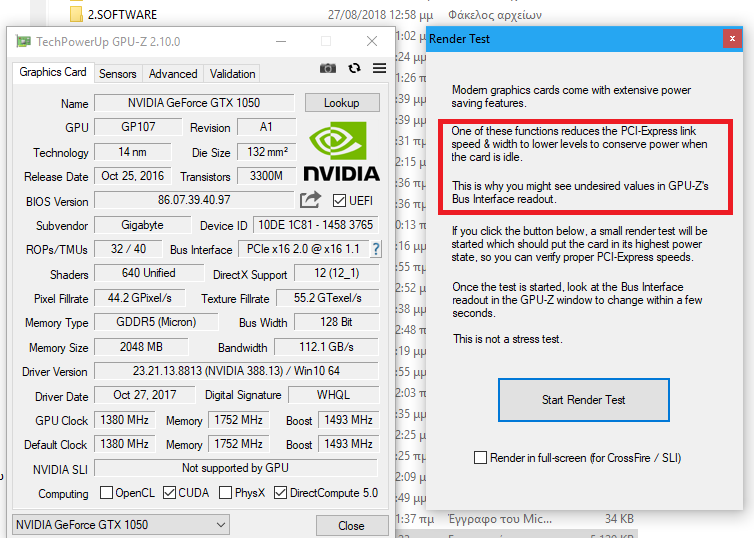Click the Lookup button

(x=342, y=103)
